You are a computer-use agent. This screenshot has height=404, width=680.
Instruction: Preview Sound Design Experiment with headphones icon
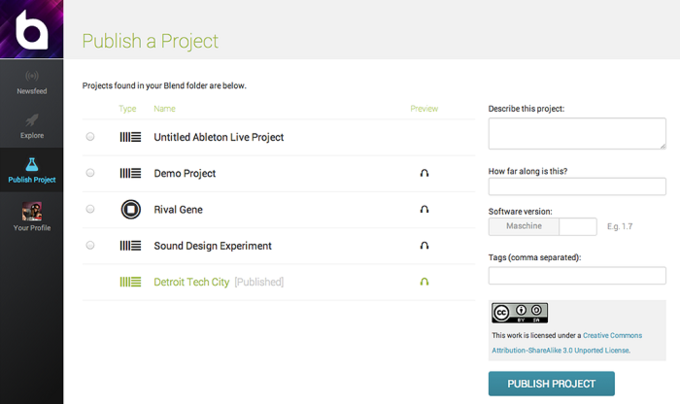[424, 246]
